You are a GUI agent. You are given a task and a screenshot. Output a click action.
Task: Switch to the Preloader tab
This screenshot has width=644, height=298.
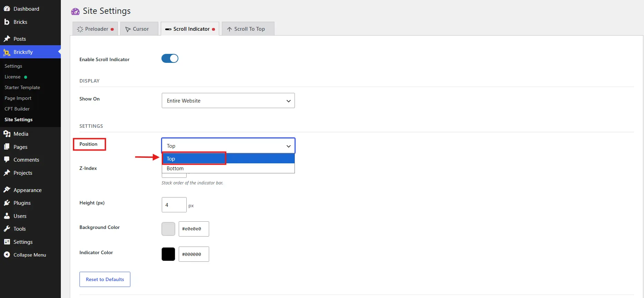[95, 29]
